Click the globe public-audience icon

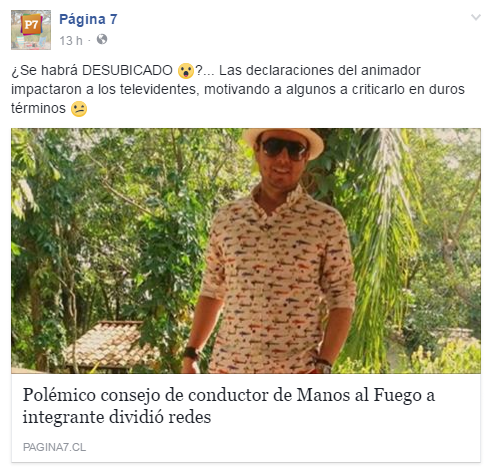click(102, 39)
